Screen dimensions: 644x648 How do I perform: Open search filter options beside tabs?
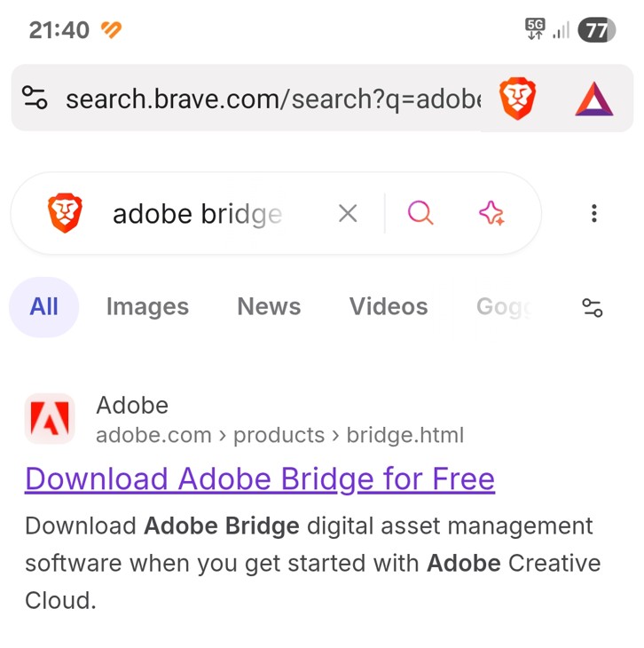coord(592,307)
